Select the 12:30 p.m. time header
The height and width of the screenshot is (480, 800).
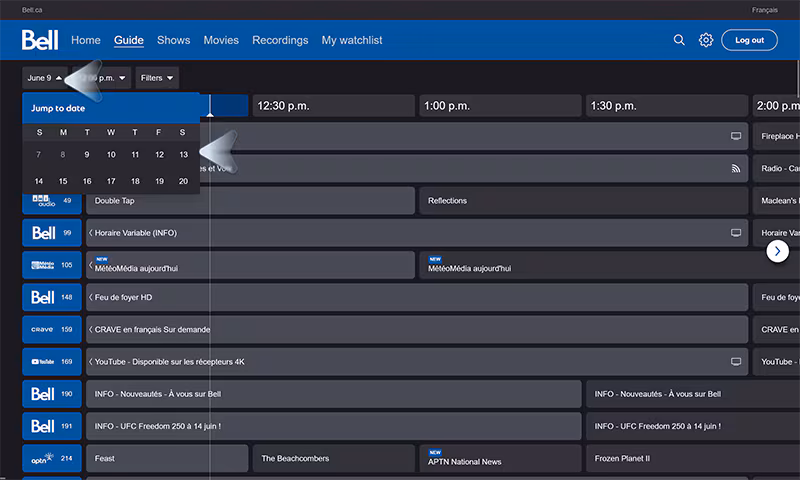click(334, 106)
